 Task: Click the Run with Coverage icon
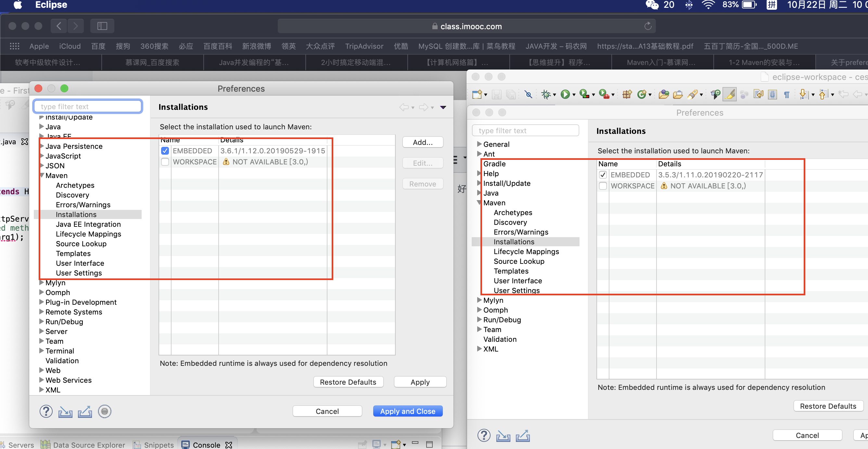(x=584, y=95)
